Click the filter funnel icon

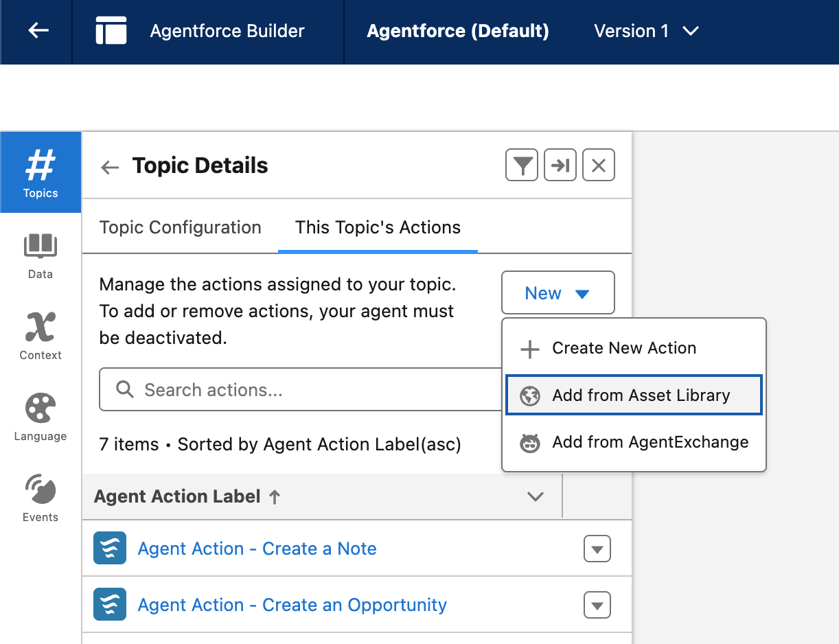[x=522, y=165]
